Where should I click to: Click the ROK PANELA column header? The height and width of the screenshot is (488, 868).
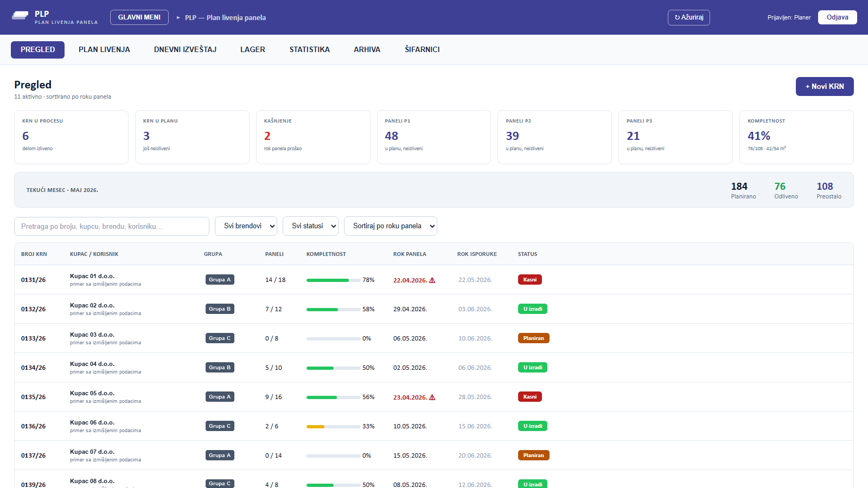click(410, 254)
